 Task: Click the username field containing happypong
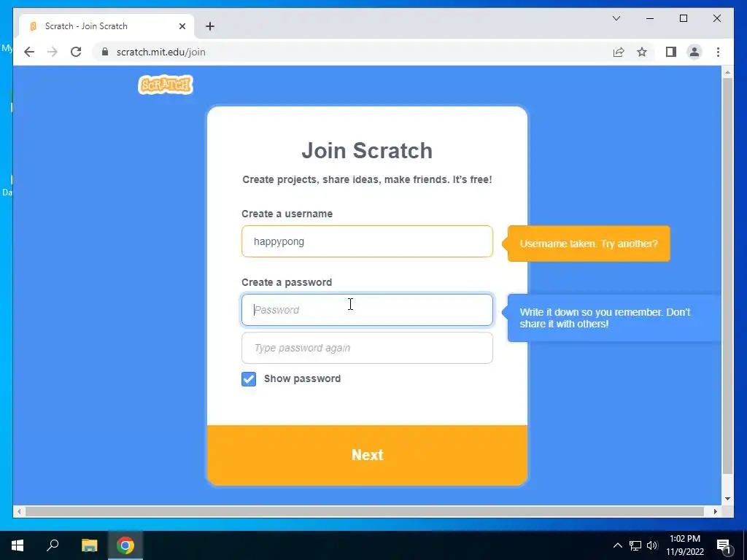click(x=367, y=241)
